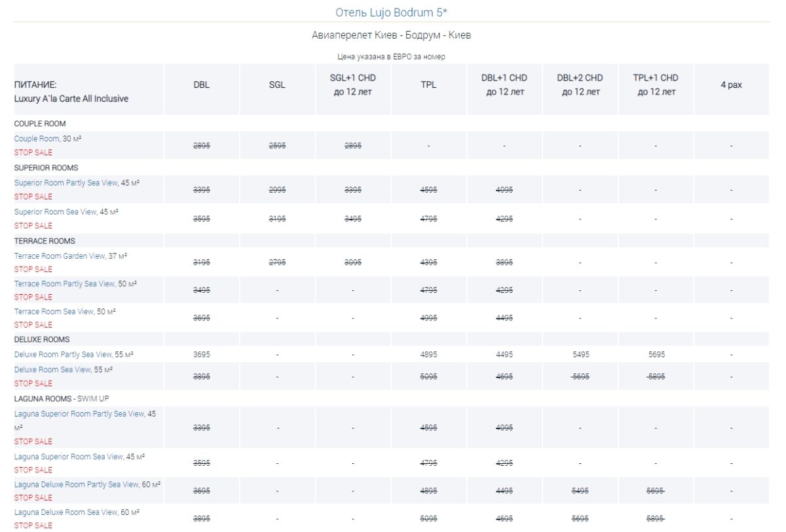Click the LAGUNA ROOMS - SWIM UP section heading

[62, 398]
